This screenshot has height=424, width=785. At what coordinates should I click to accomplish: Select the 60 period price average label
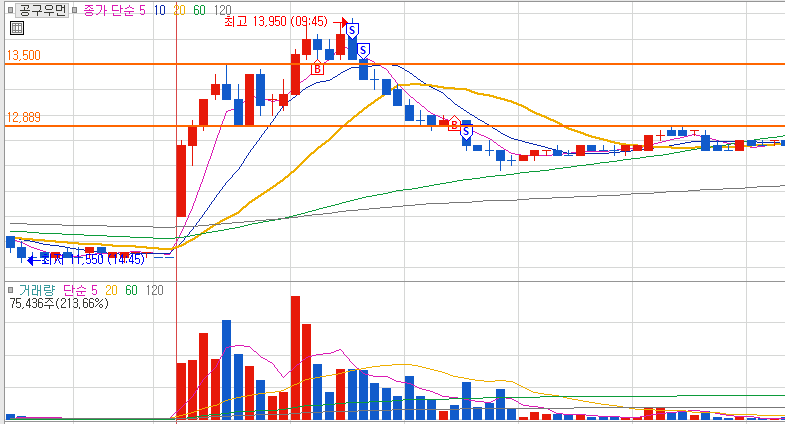pyautogui.click(x=199, y=10)
